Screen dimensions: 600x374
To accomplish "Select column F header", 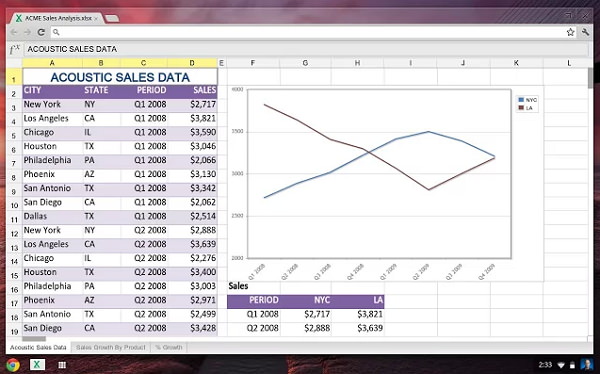I will click(x=253, y=63).
